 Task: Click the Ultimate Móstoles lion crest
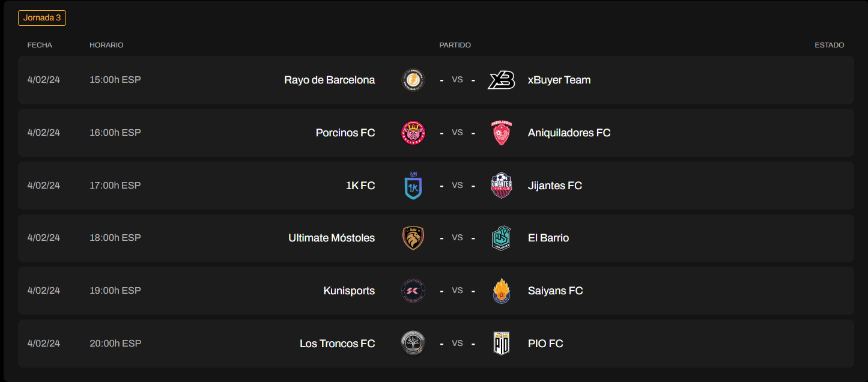click(413, 237)
